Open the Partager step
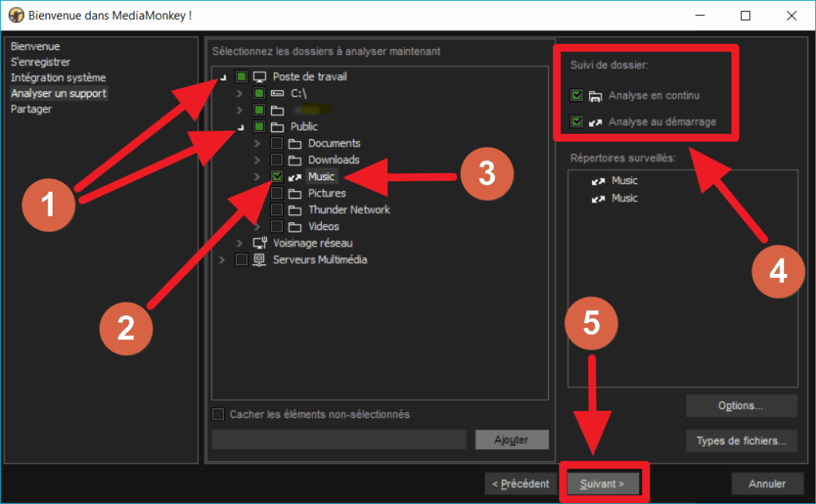816x504 pixels. click(31, 109)
